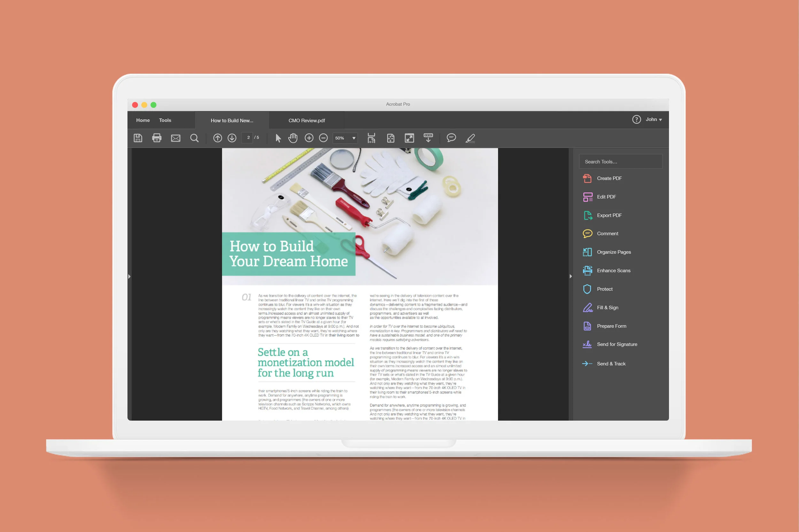Open the Tools menu tab
Image resolution: width=799 pixels, height=532 pixels.
165,120
